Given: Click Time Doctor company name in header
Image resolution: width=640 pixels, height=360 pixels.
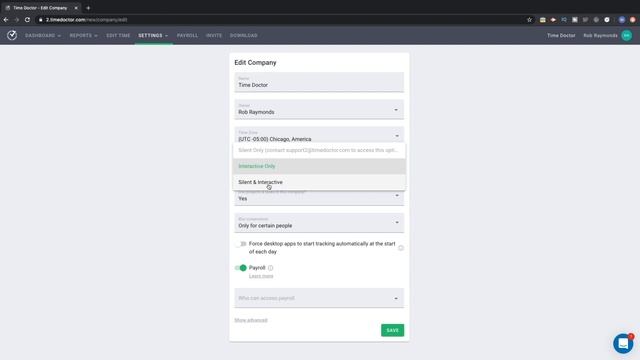Looking at the screenshot, I should point(561,36).
